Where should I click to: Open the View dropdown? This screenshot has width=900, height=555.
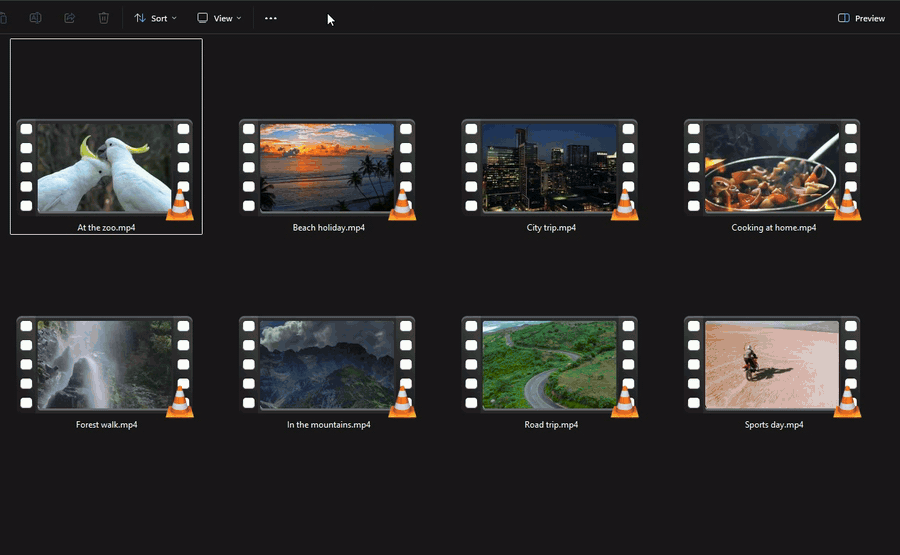[219, 18]
